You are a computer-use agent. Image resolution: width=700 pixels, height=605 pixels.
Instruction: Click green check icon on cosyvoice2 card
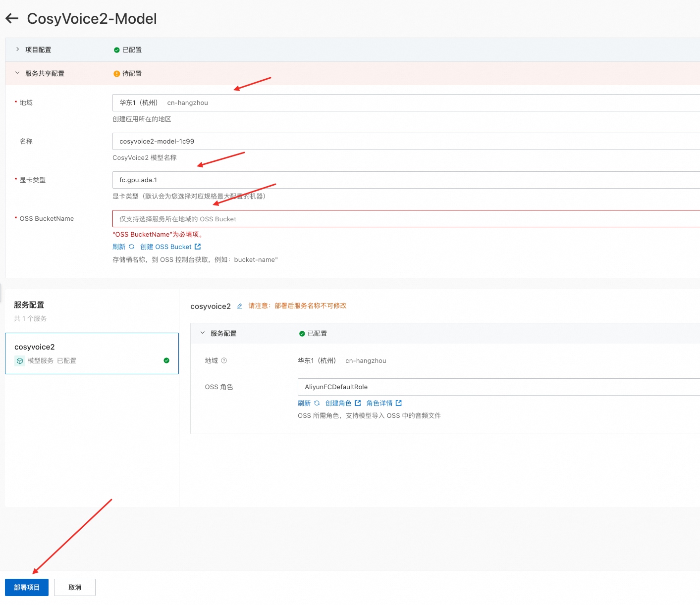(x=166, y=360)
